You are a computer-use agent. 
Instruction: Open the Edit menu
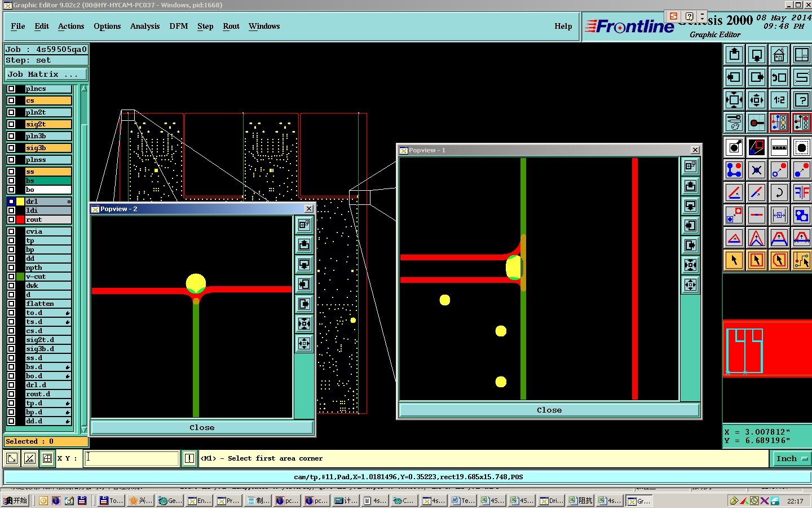pyautogui.click(x=42, y=26)
